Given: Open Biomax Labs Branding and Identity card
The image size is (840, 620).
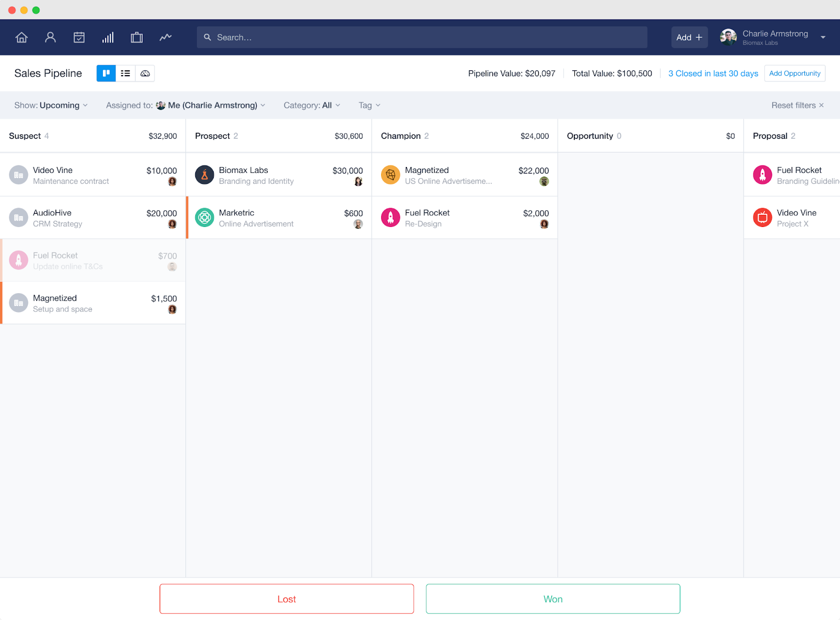Looking at the screenshot, I should [279, 175].
